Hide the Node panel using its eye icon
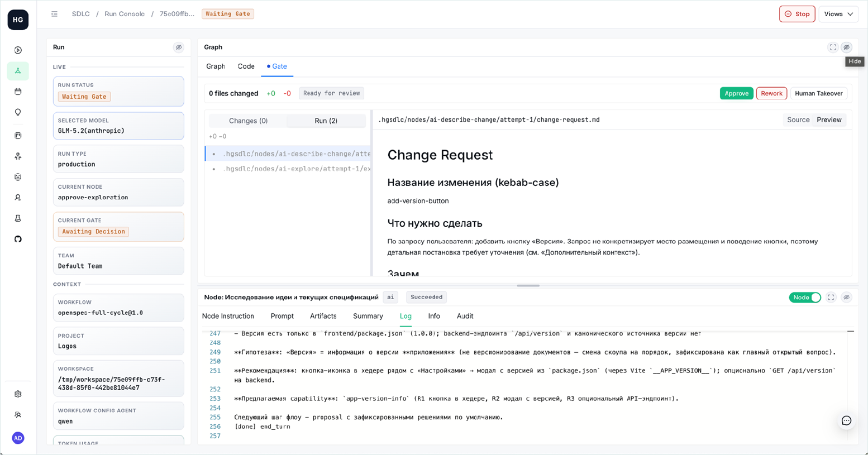The width and height of the screenshot is (868, 455). click(847, 298)
